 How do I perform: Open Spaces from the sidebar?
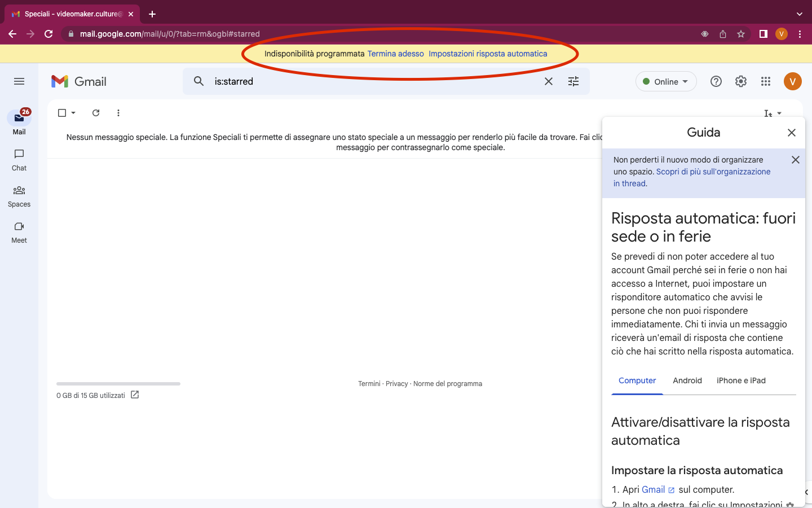tap(19, 196)
